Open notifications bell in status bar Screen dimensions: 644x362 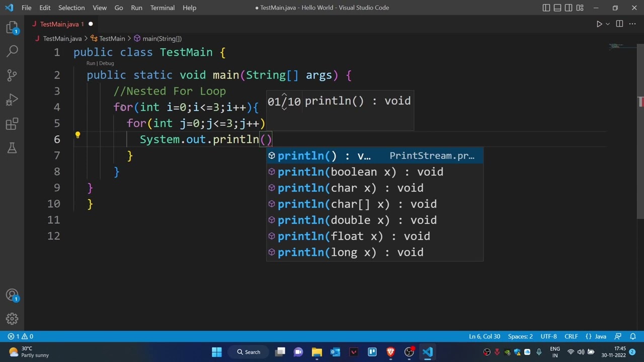pyautogui.click(x=633, y=336)
